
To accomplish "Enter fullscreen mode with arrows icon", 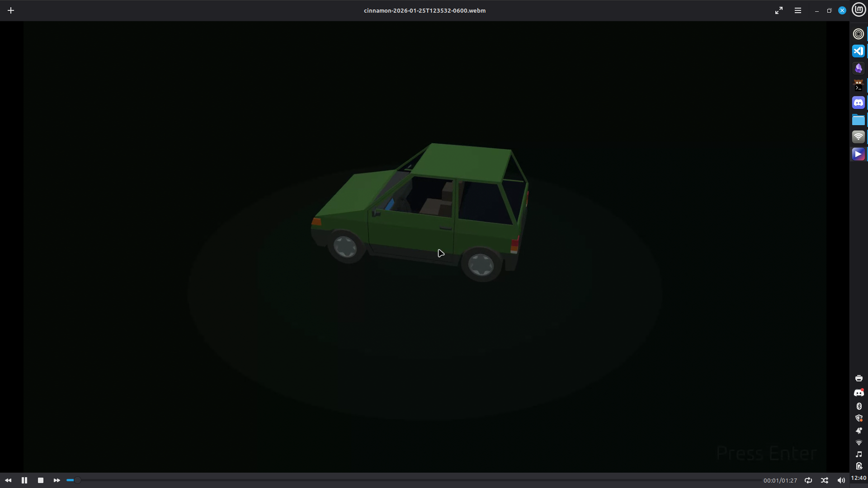I will click(779, 10).
